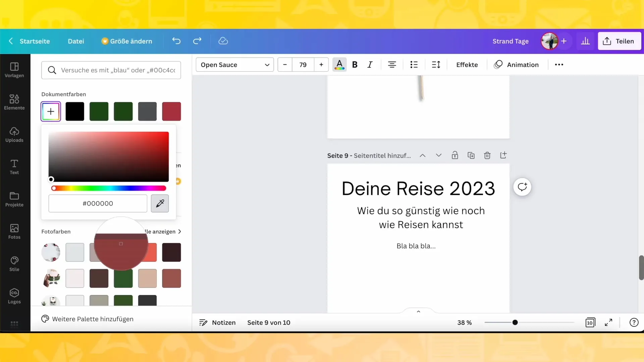Edit the hex color code field
This screenshot has height=362, width=644.
point(98,203)
